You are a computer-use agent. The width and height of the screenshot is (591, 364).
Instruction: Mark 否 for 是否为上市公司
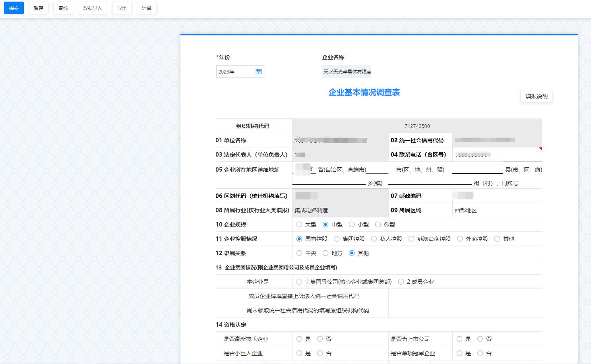pyautogui.click(x=480, y=339)
